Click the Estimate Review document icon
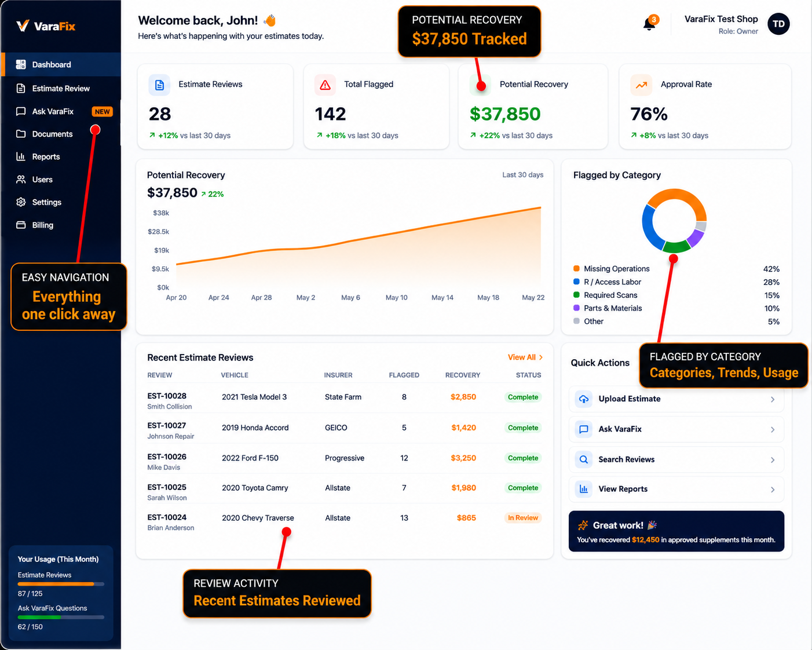Image resolution: width=812 pixels, height=650 pixels. (x=21, y=88)
